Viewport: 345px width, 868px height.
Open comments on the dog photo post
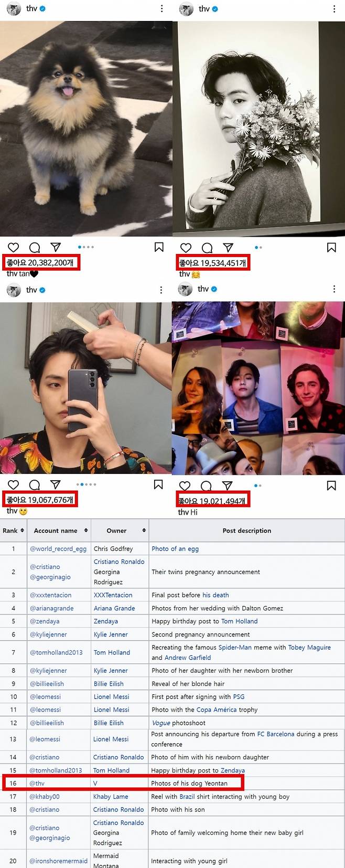35,247
